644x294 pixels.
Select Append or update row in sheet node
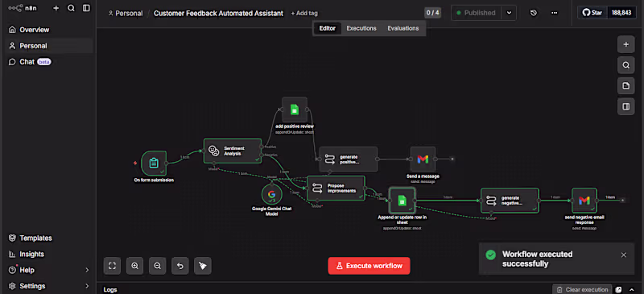tap(402, 201)
